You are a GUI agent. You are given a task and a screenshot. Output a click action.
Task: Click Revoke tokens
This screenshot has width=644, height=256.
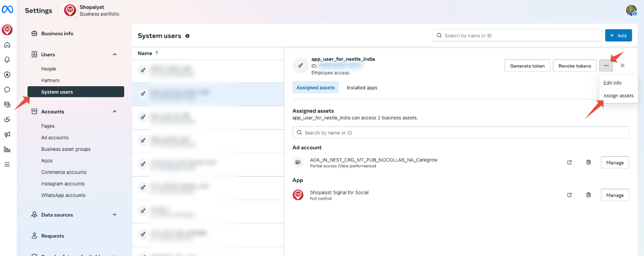(x=575, y=66)
